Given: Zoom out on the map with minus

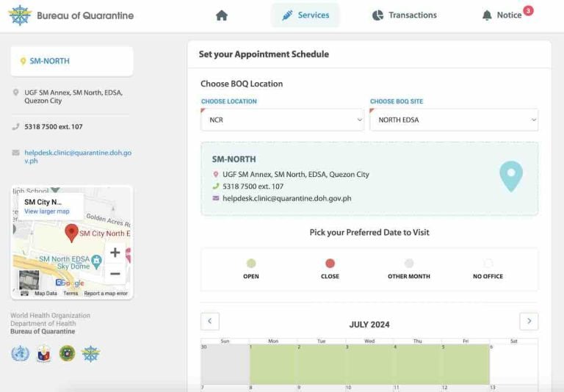Looking at the screenshot, I should (115, 274).
